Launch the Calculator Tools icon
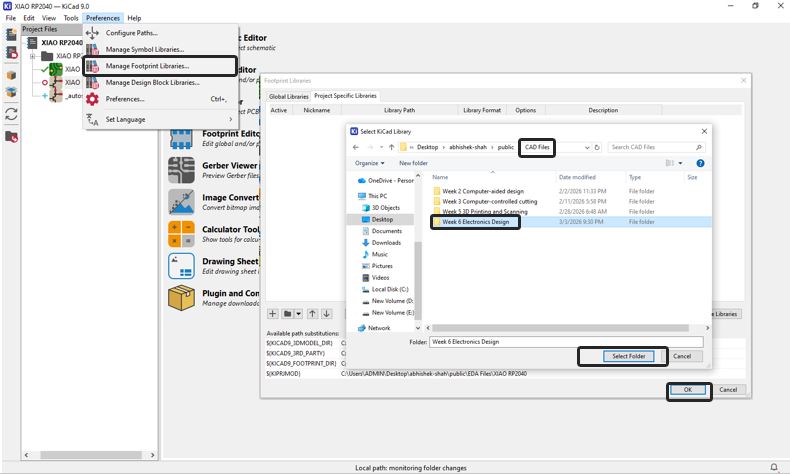Image resolution: width=790 pixels, height=474 pixels. [x=181, y=234]
